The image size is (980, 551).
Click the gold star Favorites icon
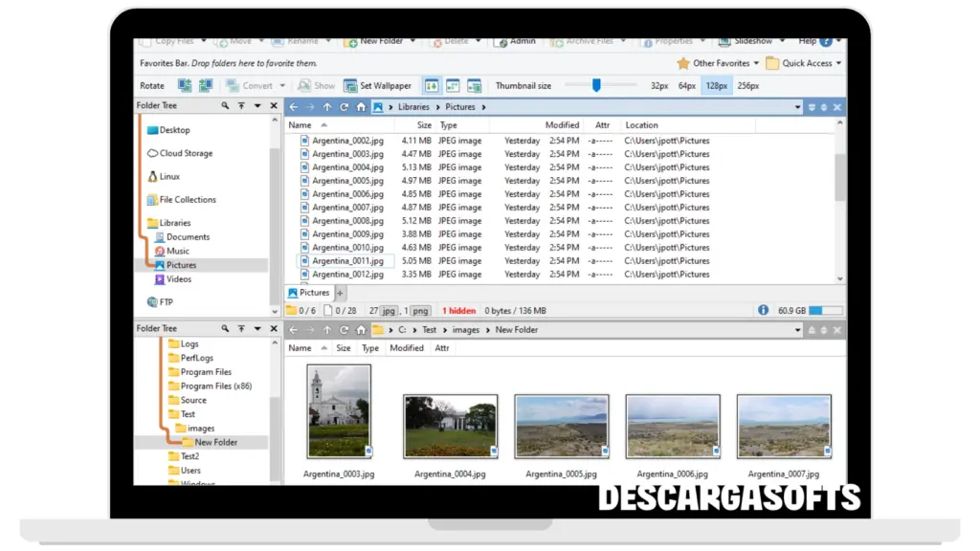(683, 63)
